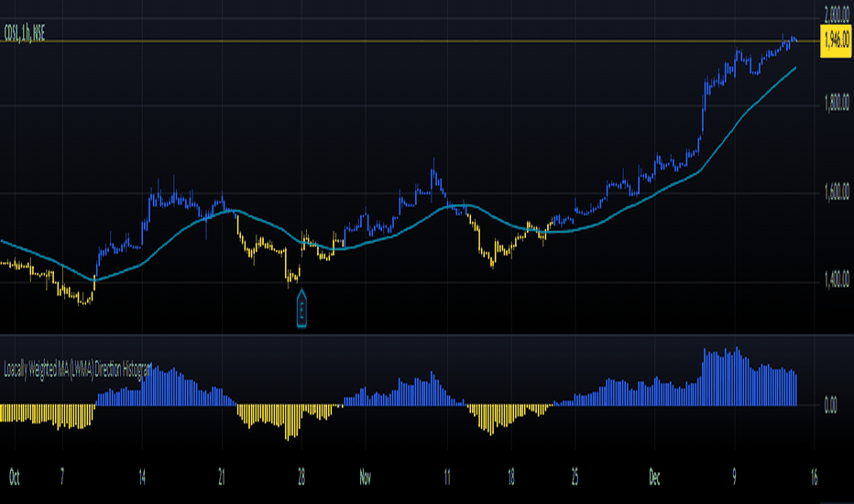Click the 14 date label on time axis
The width and height of the screenshot is (854, 504).
coord(142,477)
